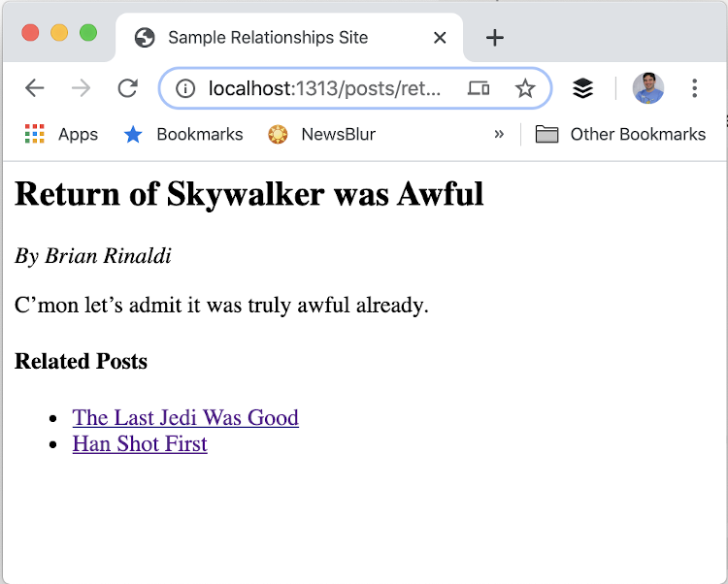Click the Return of Skywalker was Awful heading
This screenshot has width=728, height=584.
point(249,193)
